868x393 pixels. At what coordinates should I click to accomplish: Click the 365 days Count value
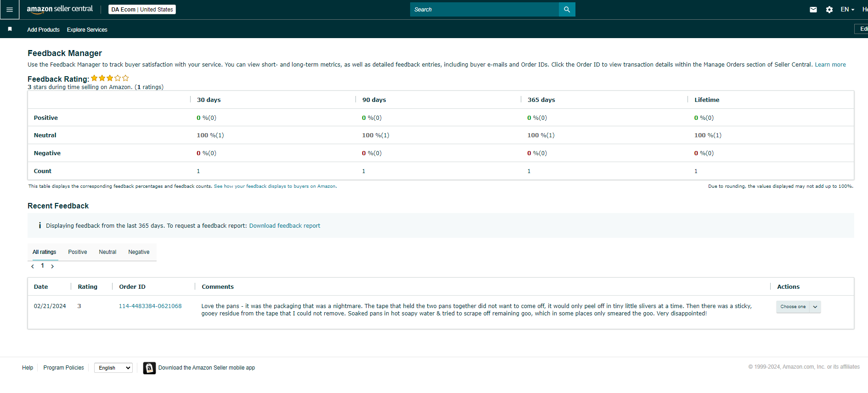click(x=529, y=171)
